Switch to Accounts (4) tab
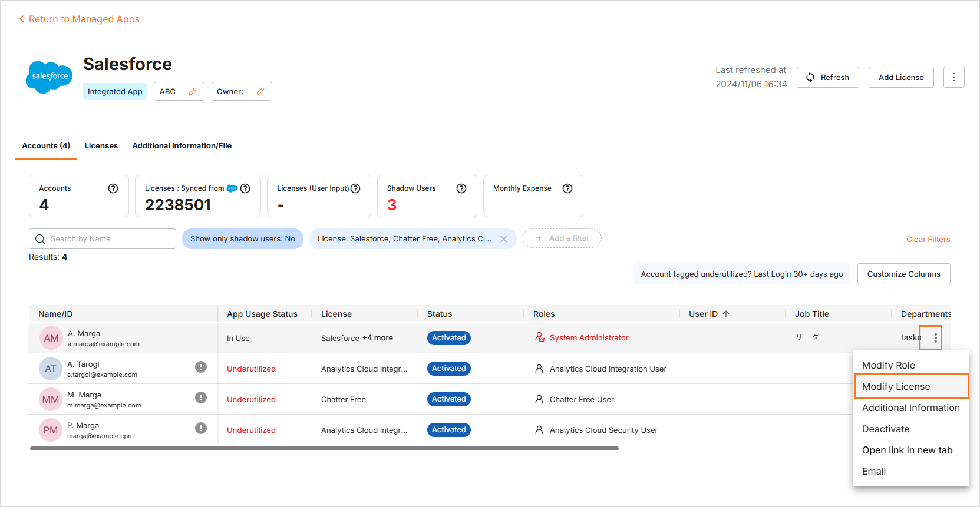980x507 pixels. [46, 145]
